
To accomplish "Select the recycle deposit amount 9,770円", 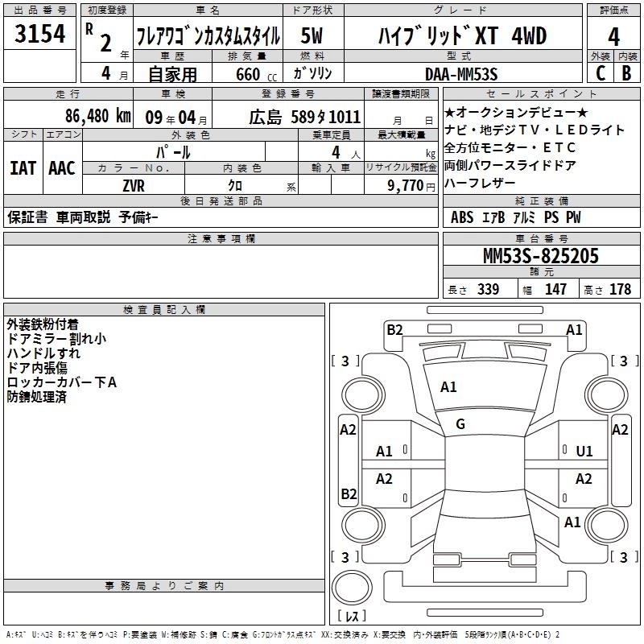I will (411, 185).
